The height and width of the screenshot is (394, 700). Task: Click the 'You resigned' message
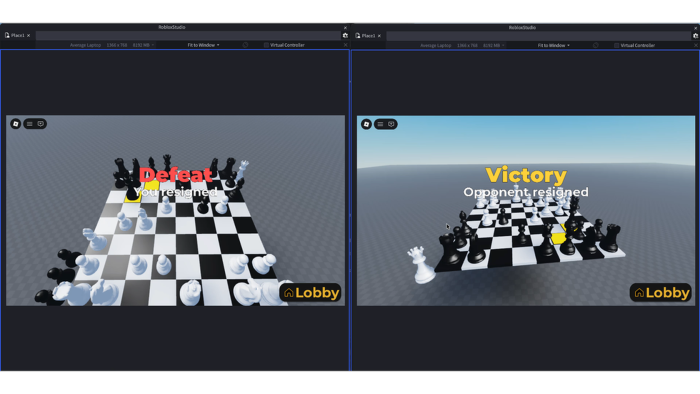tap(175, 192)
